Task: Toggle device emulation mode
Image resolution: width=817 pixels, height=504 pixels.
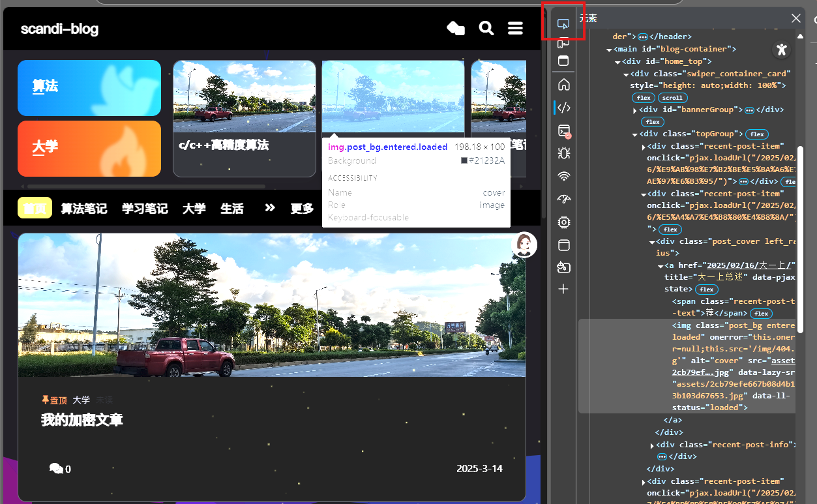Action: pyautogui.click(x=563, y=43)
